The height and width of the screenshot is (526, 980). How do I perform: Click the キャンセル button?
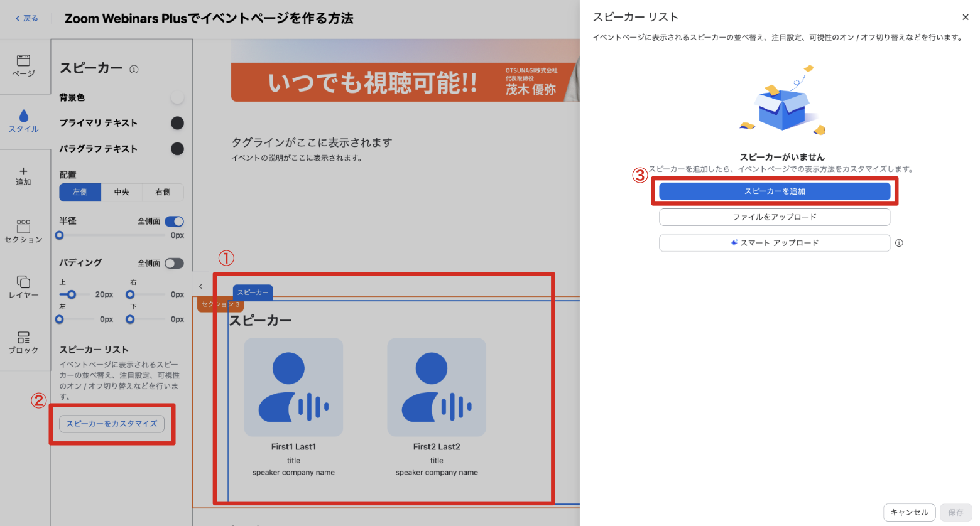(x=909, y=512)
